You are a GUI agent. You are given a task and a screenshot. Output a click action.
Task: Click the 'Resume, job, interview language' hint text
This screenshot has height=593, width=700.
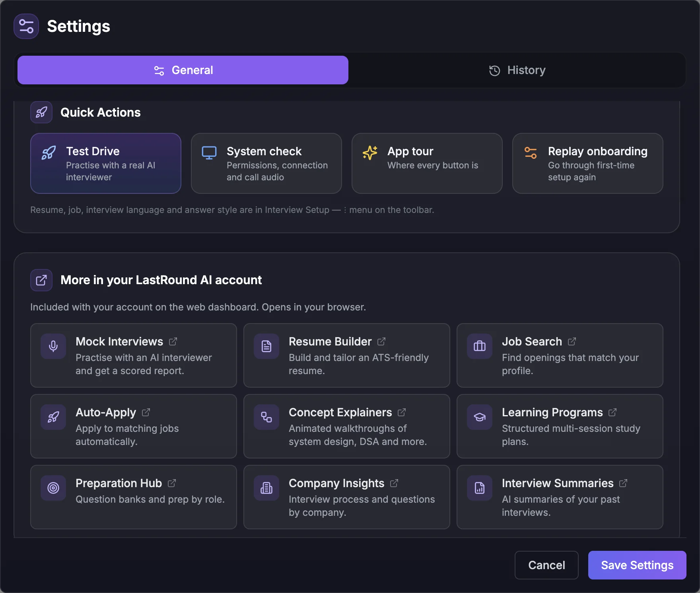pos(232,210)
